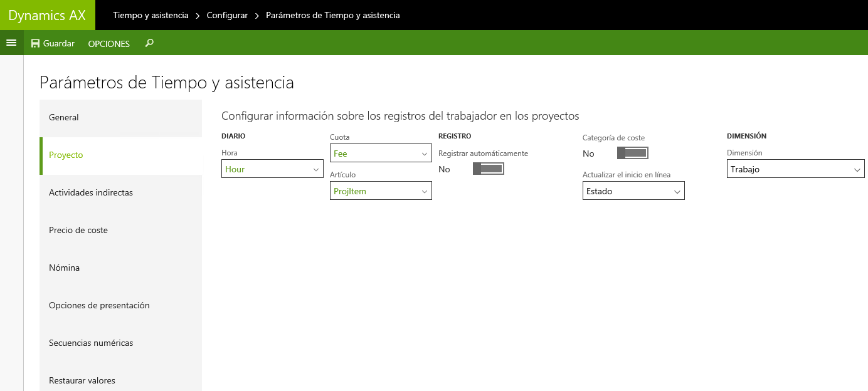Go to Tiempo y asistencia breadcrumb
This screenshot has width=868, height=391.
(151, 15)
